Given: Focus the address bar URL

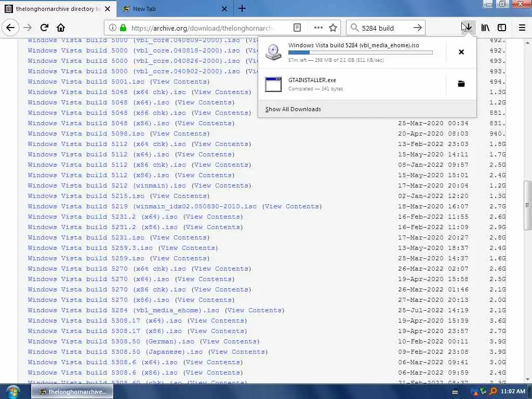Looking at the screenshot, I should pyautogui.click(x=203, y=28).
